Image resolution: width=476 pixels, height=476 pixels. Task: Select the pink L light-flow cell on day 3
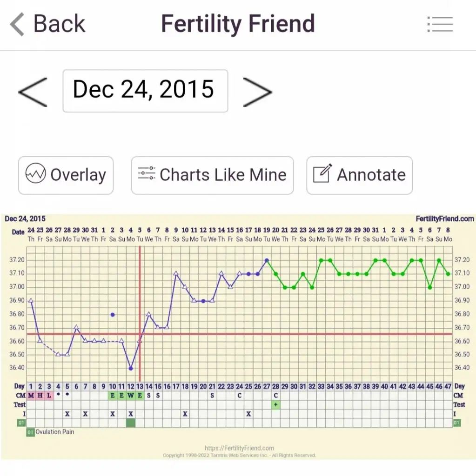[x=49, y=396]
